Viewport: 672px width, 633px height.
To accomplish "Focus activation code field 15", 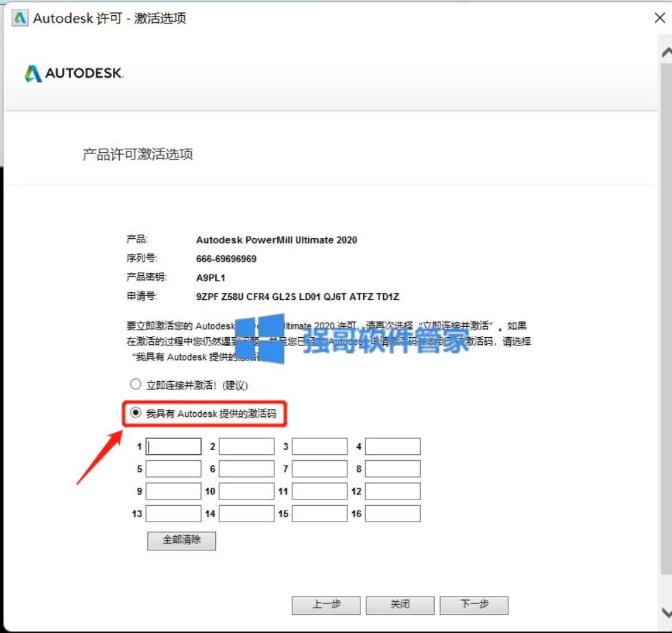I will pyautogui.click(x=320, y=513).
